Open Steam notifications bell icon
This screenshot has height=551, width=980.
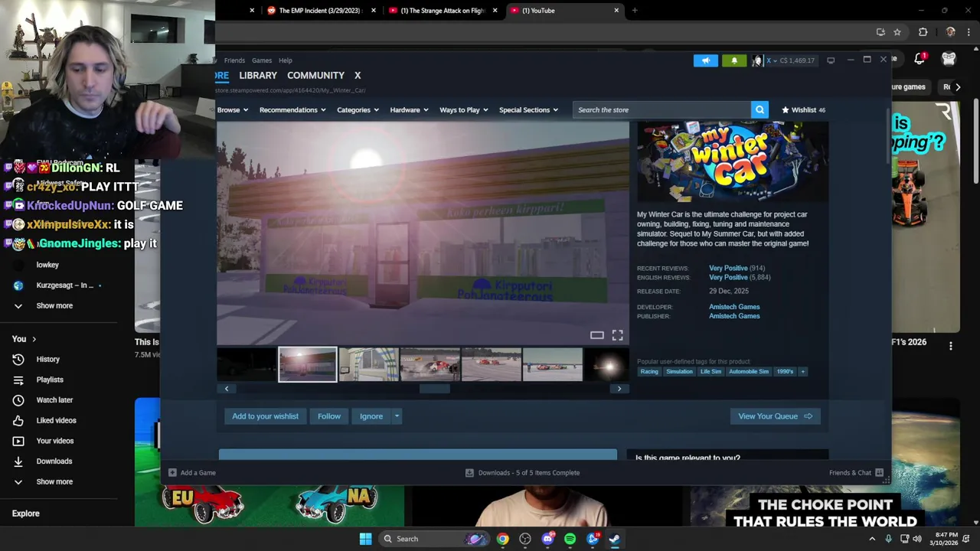[734, 60]
